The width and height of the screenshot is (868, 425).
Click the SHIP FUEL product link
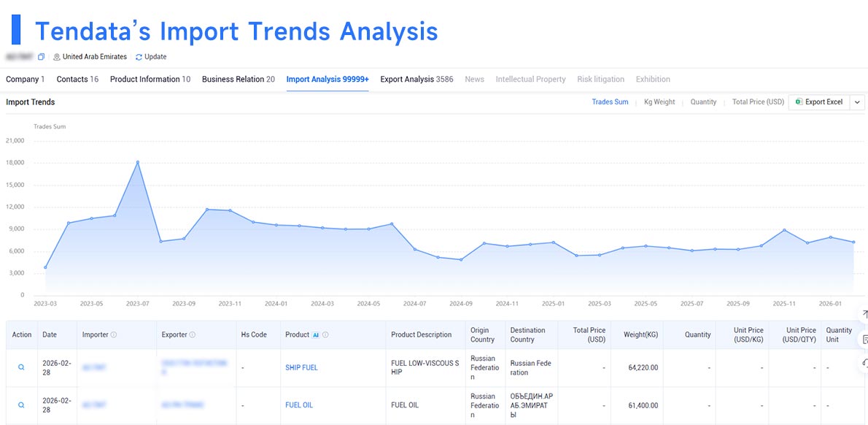click(302, 367)
